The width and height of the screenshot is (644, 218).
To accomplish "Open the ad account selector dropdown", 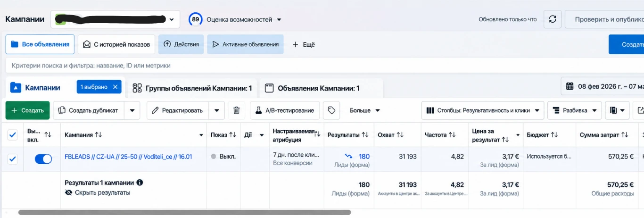I will (x=115, y=19).
